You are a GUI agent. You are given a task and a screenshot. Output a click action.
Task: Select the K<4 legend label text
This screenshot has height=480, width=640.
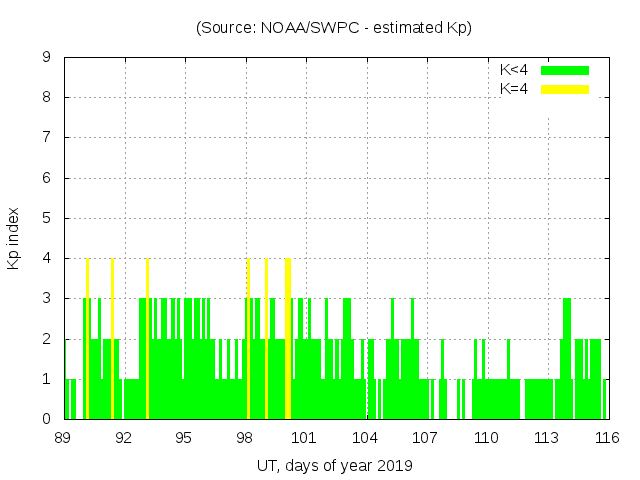(514, 70)
